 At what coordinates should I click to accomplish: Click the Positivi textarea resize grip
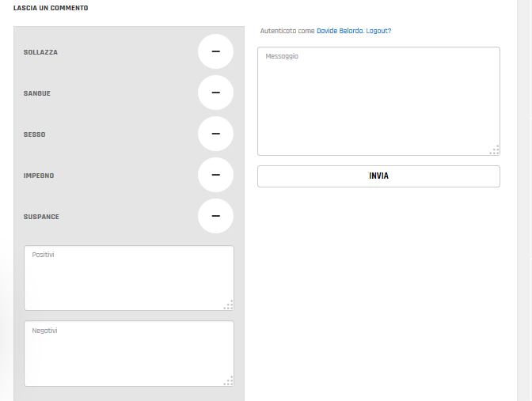229,305
